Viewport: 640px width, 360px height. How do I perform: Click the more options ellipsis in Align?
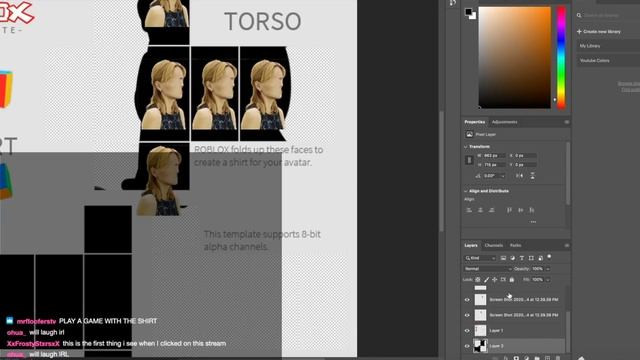point(533,222)
